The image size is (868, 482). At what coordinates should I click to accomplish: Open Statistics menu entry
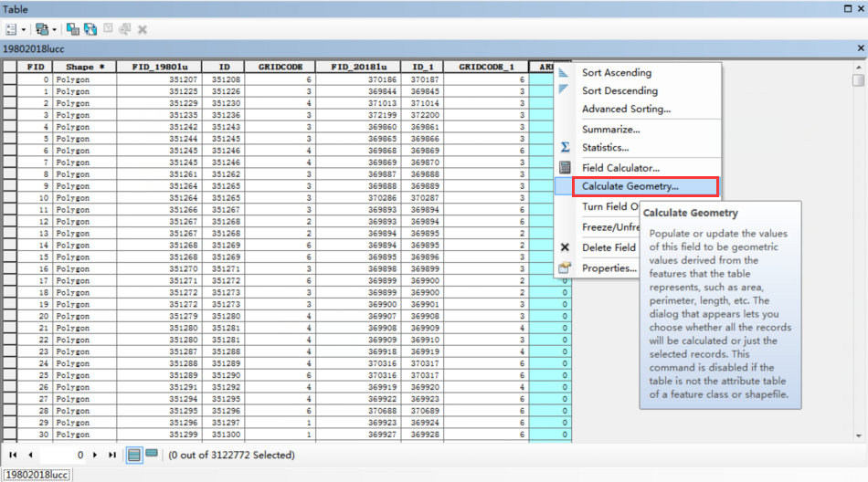click(x=605, y=148)
